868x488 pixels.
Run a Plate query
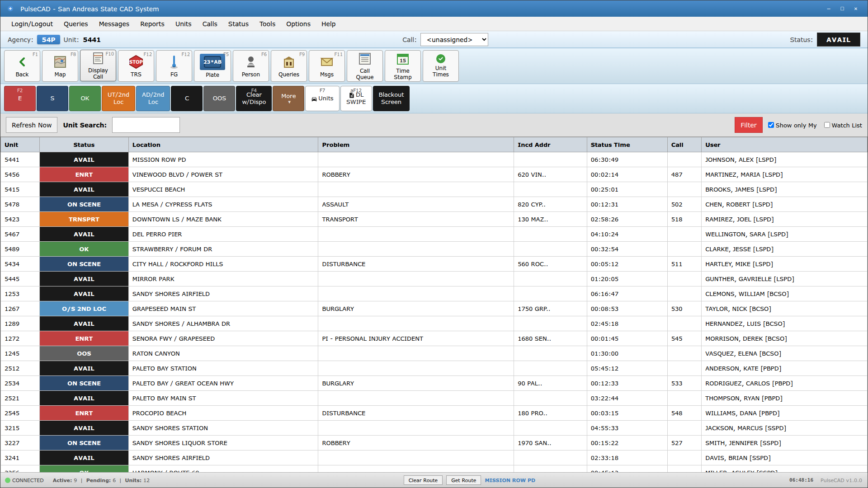[212, 66]
